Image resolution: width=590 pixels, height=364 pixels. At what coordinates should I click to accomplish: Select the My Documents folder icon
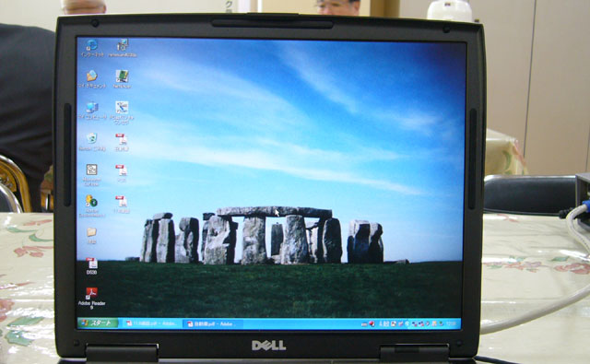point(92,79)
